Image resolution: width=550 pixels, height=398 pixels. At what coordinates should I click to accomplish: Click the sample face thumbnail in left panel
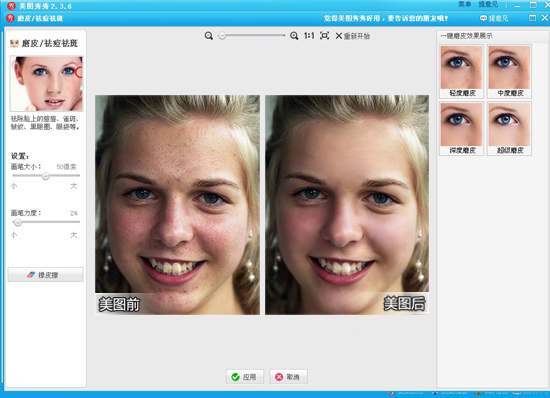pos(47,83)
